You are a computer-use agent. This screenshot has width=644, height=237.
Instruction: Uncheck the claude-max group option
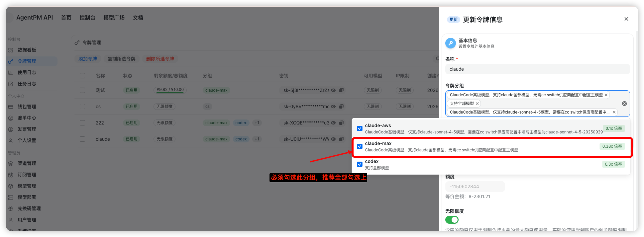coord(360,146)
